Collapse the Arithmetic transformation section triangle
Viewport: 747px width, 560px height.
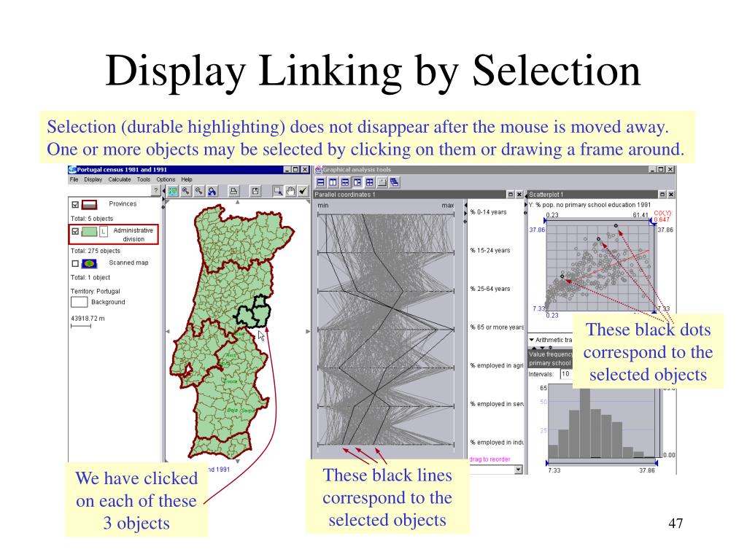[532, 340]
